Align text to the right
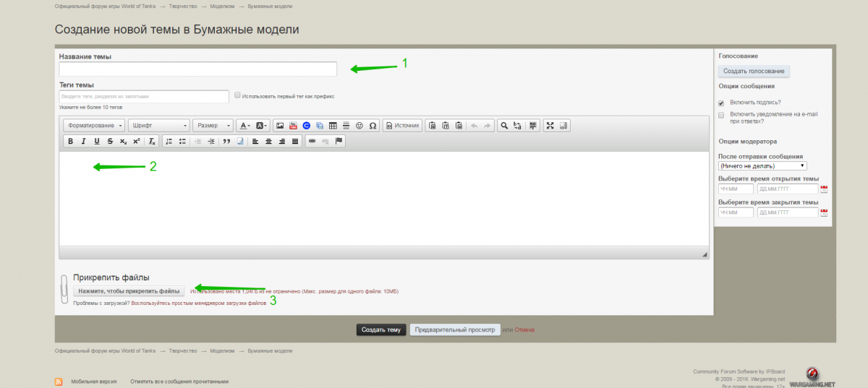 pyautogui.click(x=282, y=141)
